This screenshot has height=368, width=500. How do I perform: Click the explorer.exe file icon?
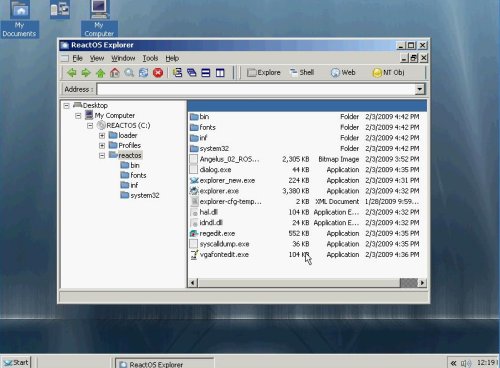coord(194,191)
